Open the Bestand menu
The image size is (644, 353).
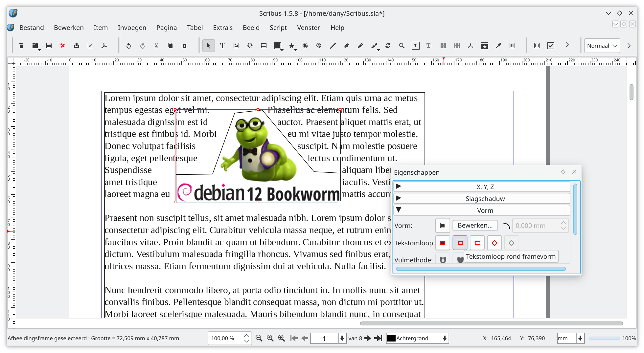[x=32, y=28]
